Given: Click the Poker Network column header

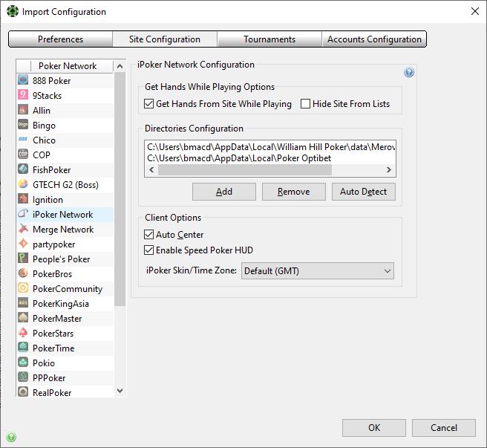Looking at the screenshot, I should point(68,66).
